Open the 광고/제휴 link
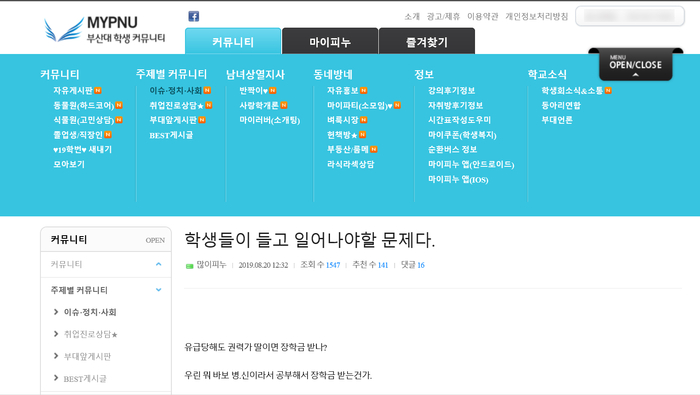 click(x=443, y=17)
